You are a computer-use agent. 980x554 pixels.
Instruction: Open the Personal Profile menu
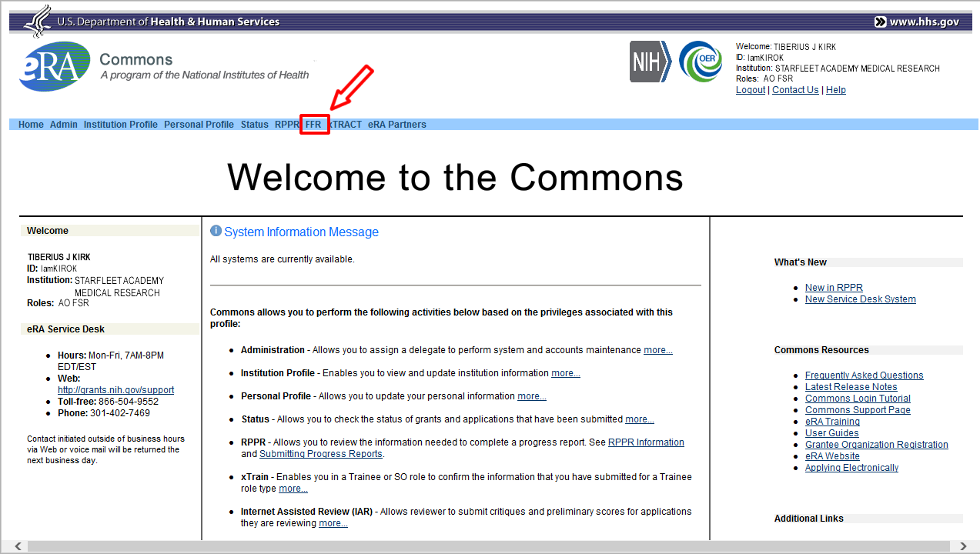pyautogui.click(x=199, y=125)
